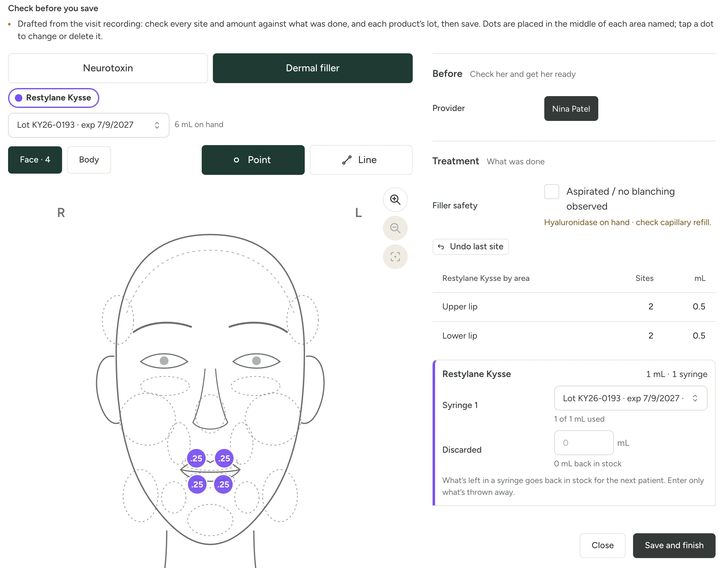Reset the face chart view to fit
The width and height of the screenshot is (728, 568).
click(395, 257)
